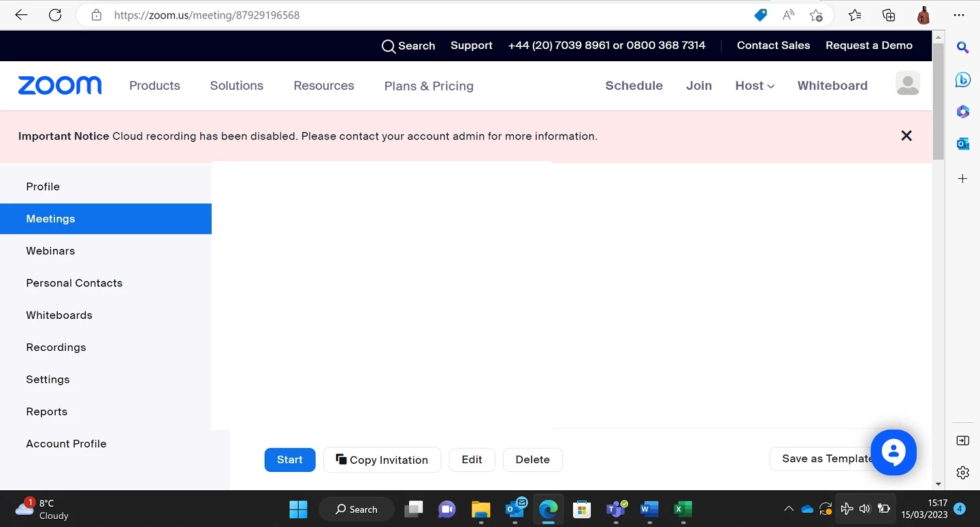
Task: Open the Solutions menu
Action: point(237,86)
